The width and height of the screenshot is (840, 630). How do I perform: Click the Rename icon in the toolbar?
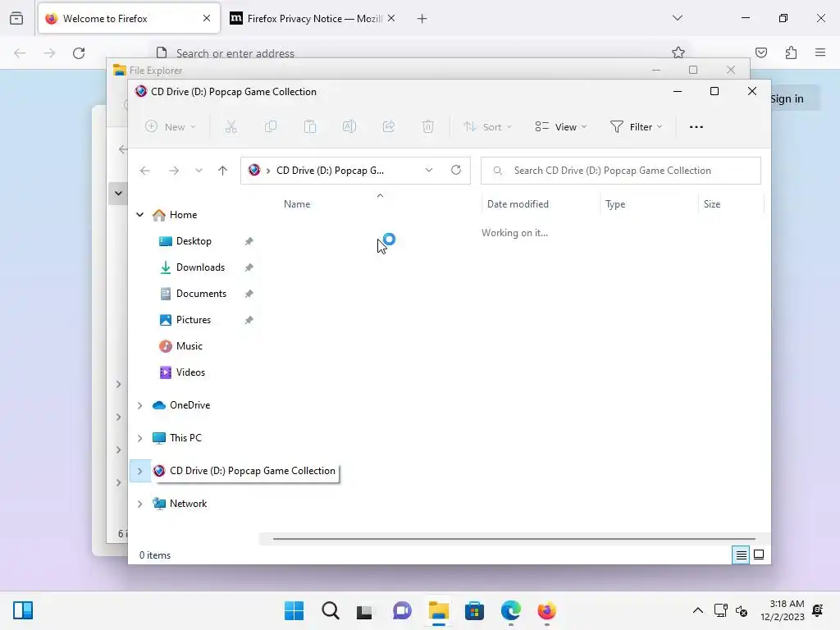tap(349, 127)
